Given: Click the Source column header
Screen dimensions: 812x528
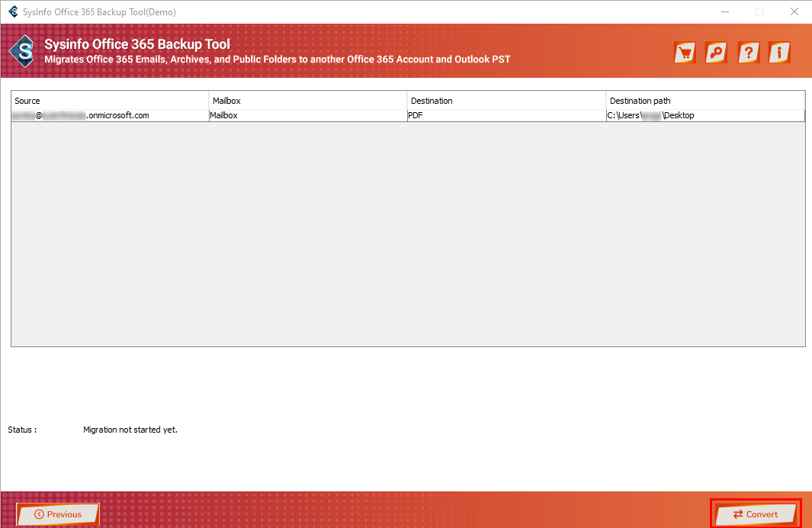Looking at the screenshot, I should click(x=110, y=101).
